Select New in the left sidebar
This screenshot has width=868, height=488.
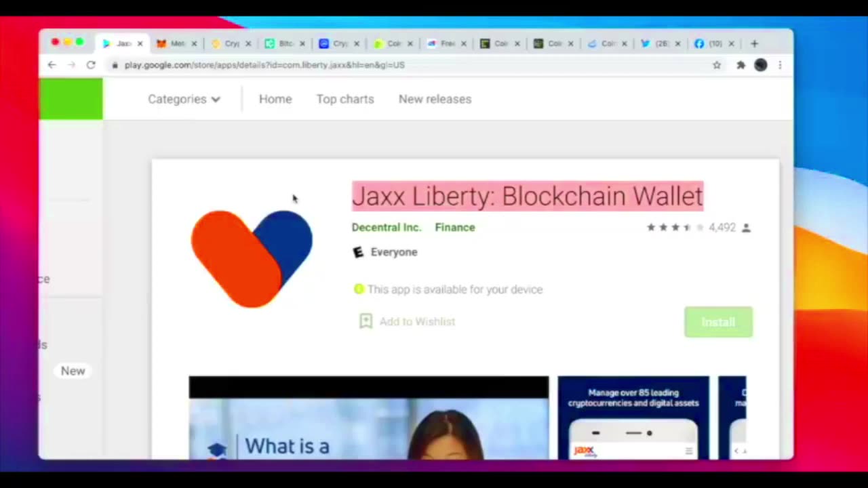pos(73,371)
